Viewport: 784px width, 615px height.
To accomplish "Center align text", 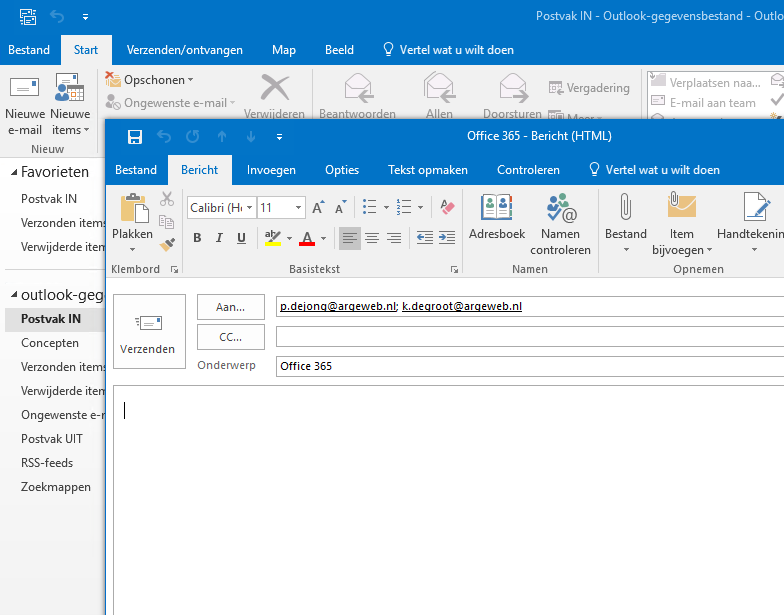I will point(372,238).
